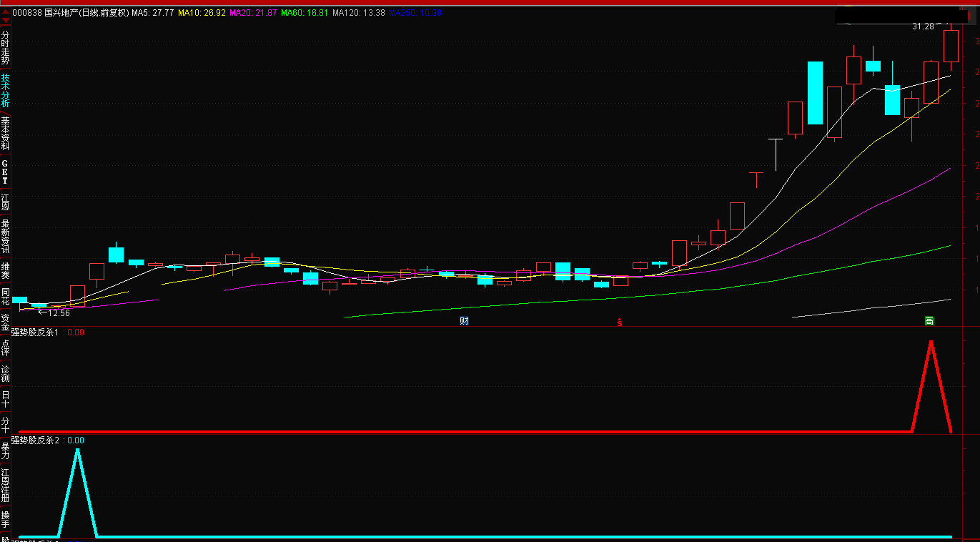The height and width of the screenshot is (542, 980).
Task: Switch to the 日十 sidebar tab
Action: point(6,399)
